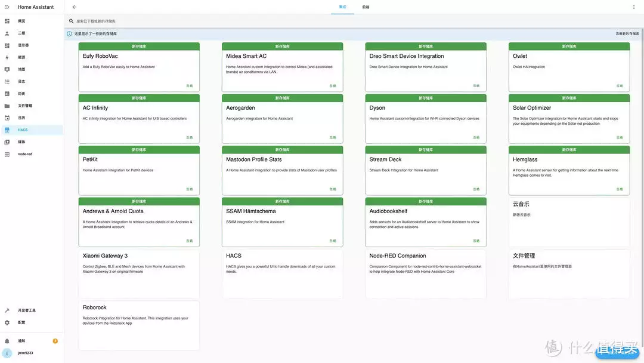Dismiss Hemglass with its 忽略 link
Screen dimensions: 644x363
[620, 189]
